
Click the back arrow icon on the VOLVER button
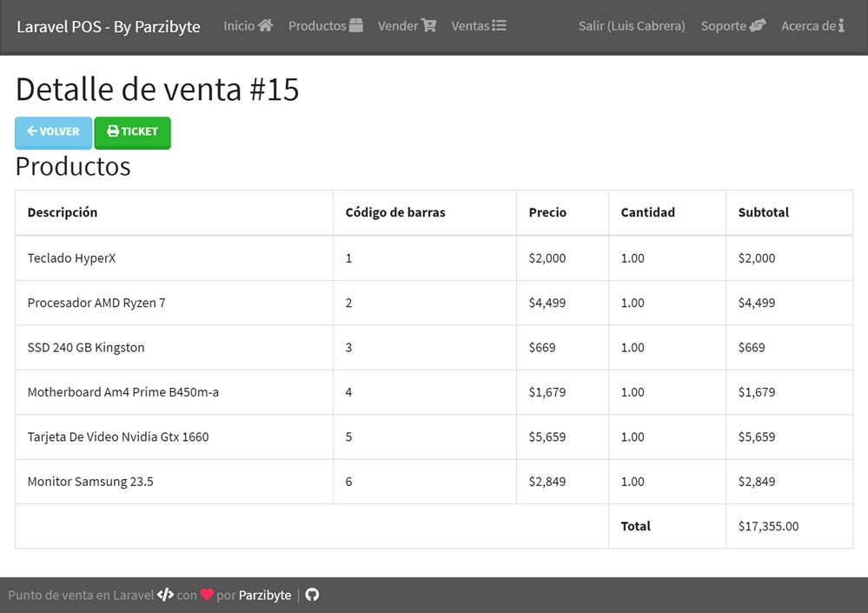coord(30,131)
